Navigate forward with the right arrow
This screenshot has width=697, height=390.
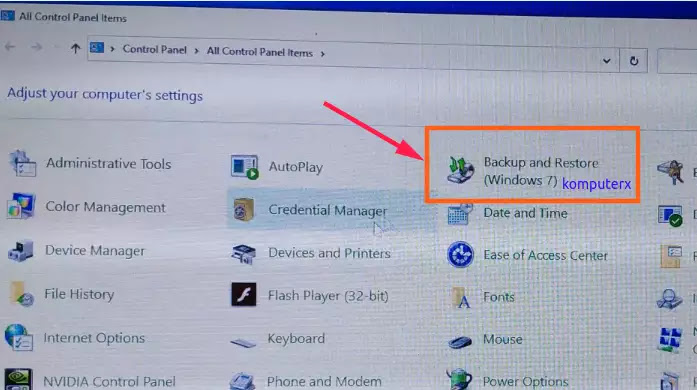click(37, 47)
